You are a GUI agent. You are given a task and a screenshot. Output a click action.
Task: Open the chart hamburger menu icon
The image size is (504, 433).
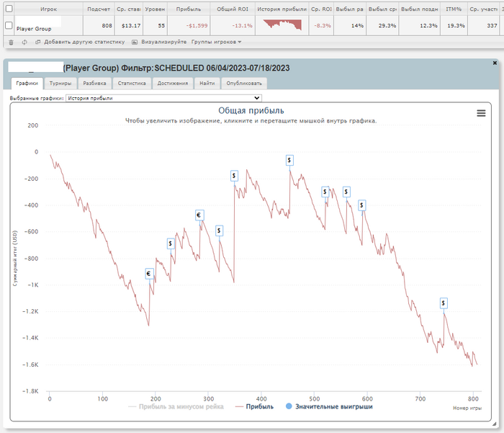pos(481,113)
